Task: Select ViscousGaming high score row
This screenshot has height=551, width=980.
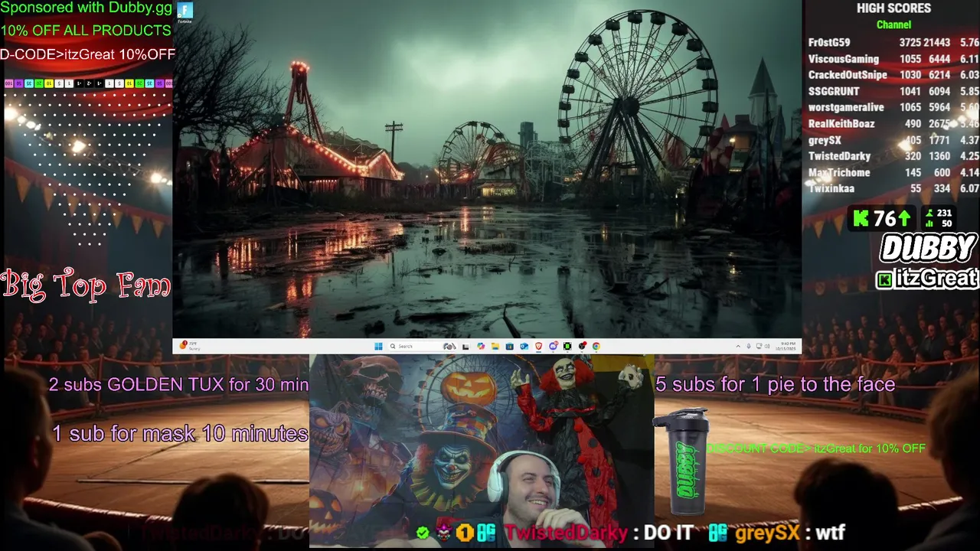Action: 893,59
